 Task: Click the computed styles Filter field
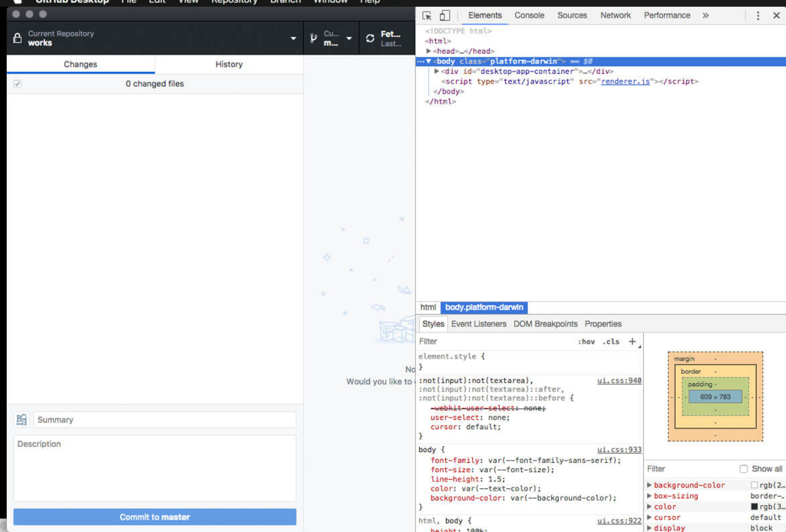(691, 469)
